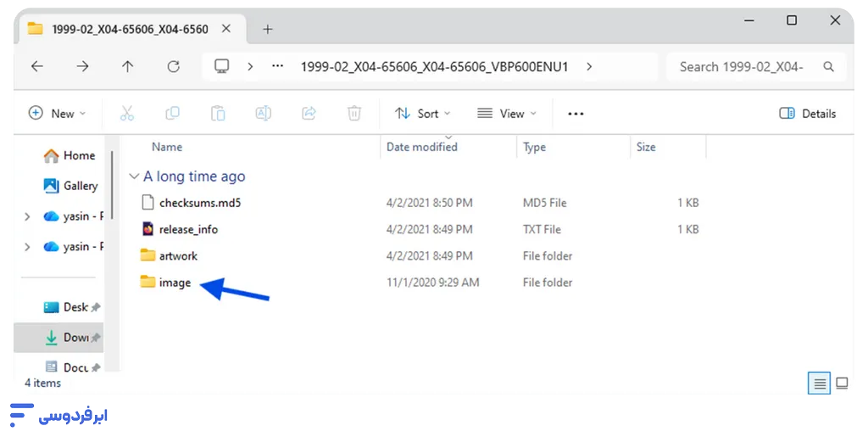This screenshot has width=868, height=437.
Task: Sort by the Name column header
Action: [x=167, y=147]
